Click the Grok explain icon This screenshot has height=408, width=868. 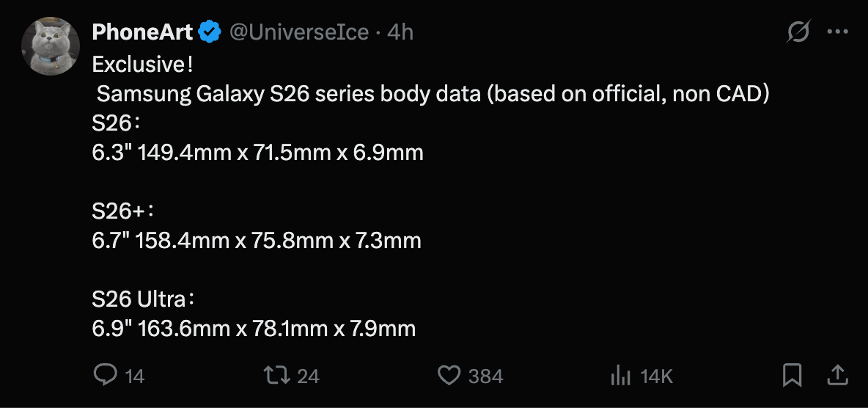pyautogui.click(x=798, y=32)
